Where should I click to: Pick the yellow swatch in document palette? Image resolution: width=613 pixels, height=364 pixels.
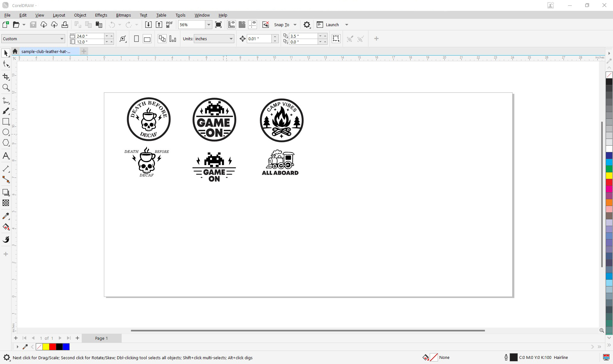tap(46, 347)
